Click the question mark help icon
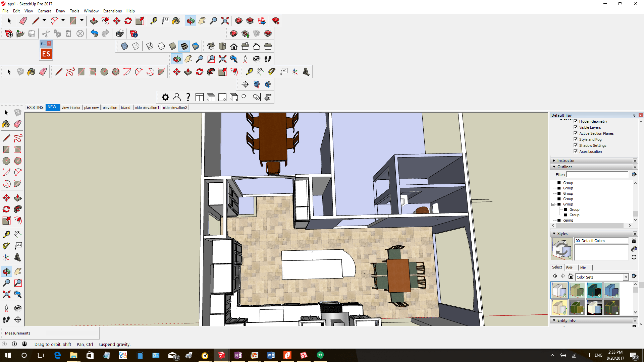The height and width of the screenshot is (362, 644). [188, 97]
